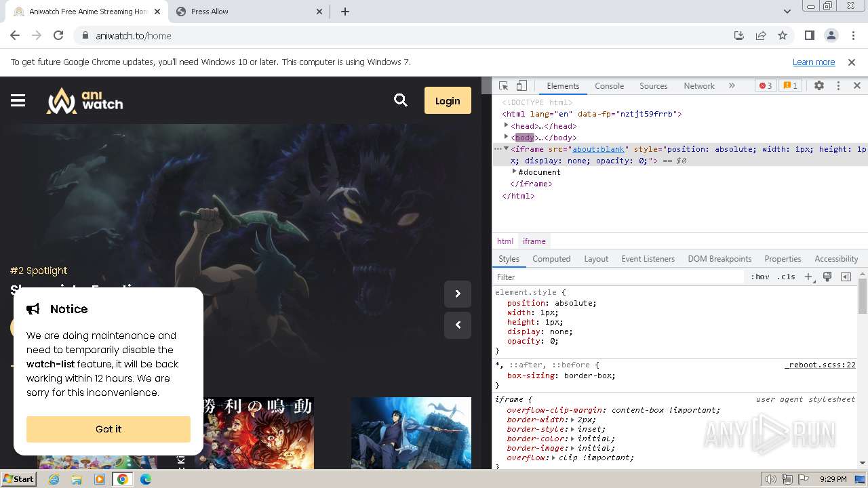Toggle the .cls class editor
Image resolution: width=868 pixels, height=488 pixels.
[x=786, y=277]
